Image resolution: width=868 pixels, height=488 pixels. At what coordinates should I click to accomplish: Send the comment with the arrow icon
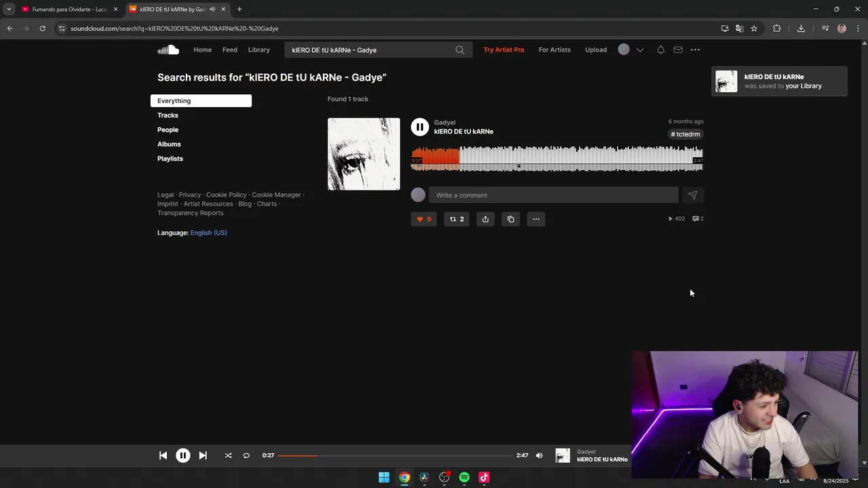[x=692, y=195]
